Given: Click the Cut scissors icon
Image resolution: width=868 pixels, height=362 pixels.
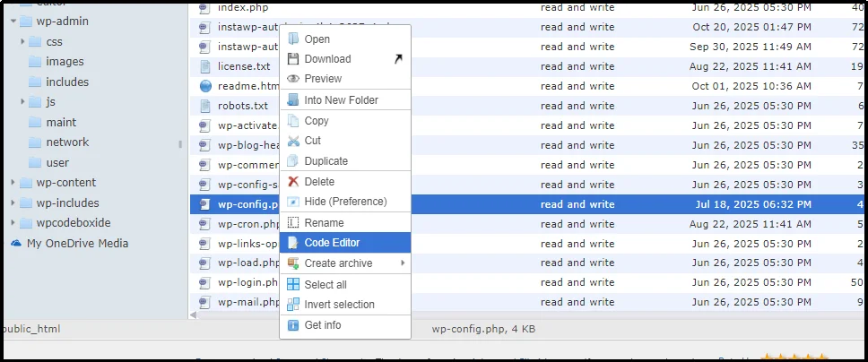Looking at the screenshot, I should tap(293, 141).
